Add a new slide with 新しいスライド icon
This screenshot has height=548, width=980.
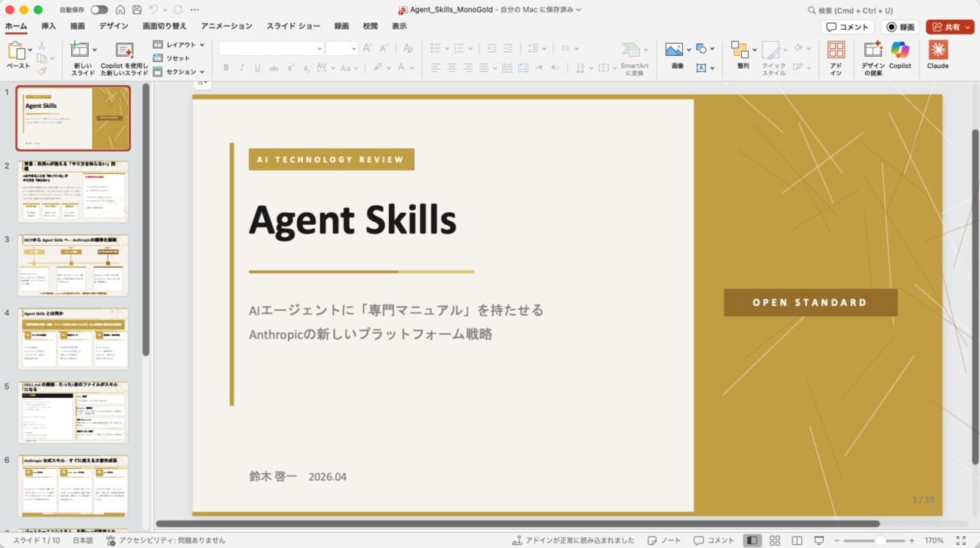point(80,51)
